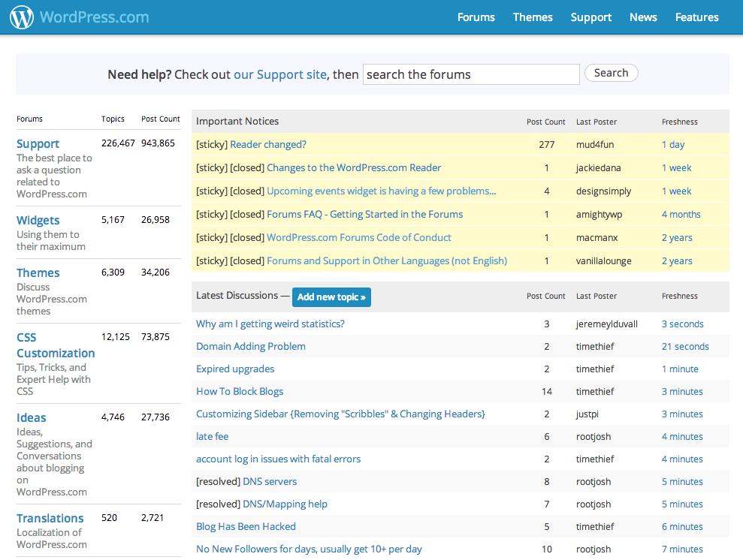743x560 pixels.
Task: Visit the Ideas forum link
Action: [x=32, y=417]
